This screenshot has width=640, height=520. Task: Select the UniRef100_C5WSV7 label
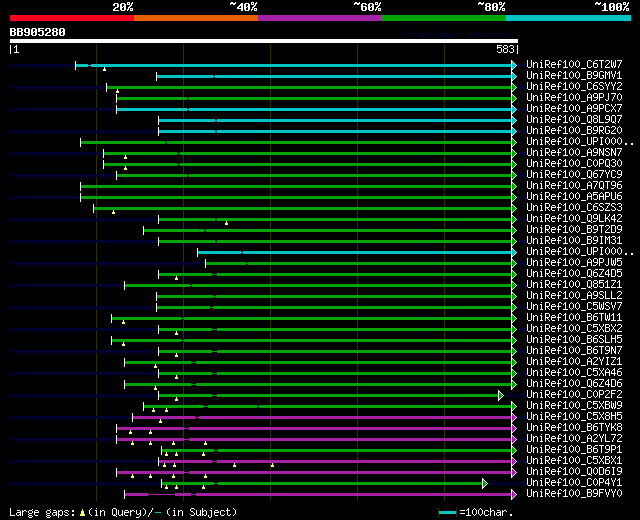(574, 307)
